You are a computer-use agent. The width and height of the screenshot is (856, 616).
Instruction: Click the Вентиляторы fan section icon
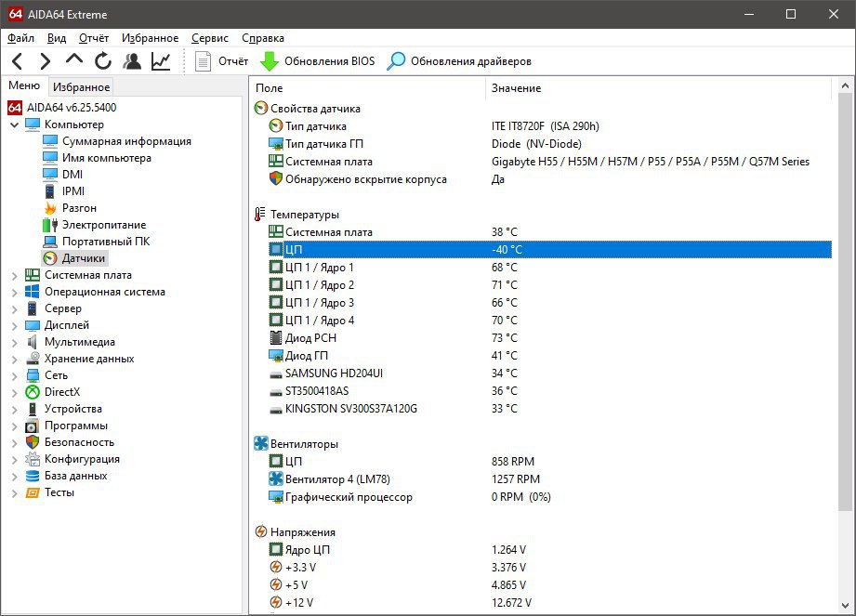(x=261, y=443)
